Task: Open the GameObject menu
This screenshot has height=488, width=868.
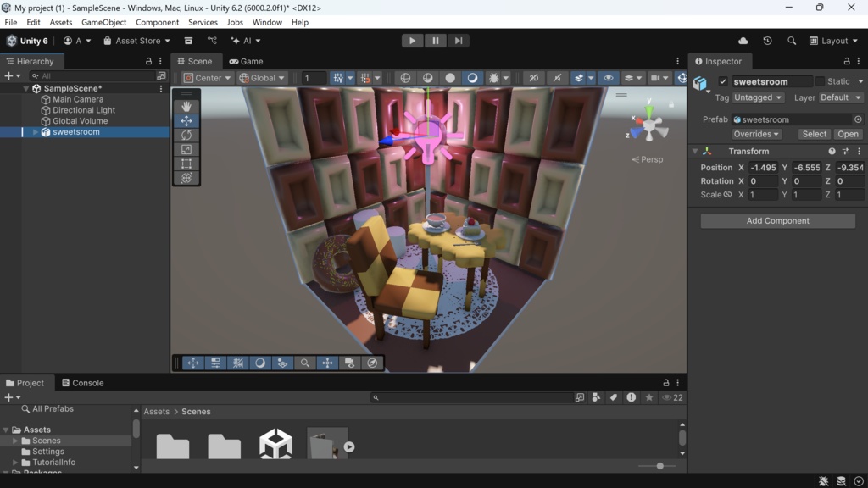Action: click(103, 22)
